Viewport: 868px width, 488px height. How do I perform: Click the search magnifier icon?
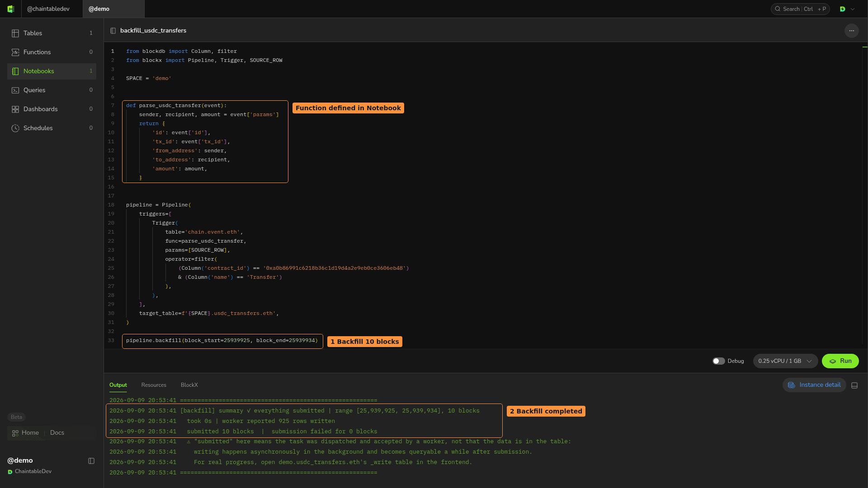(x=778, y=9)
